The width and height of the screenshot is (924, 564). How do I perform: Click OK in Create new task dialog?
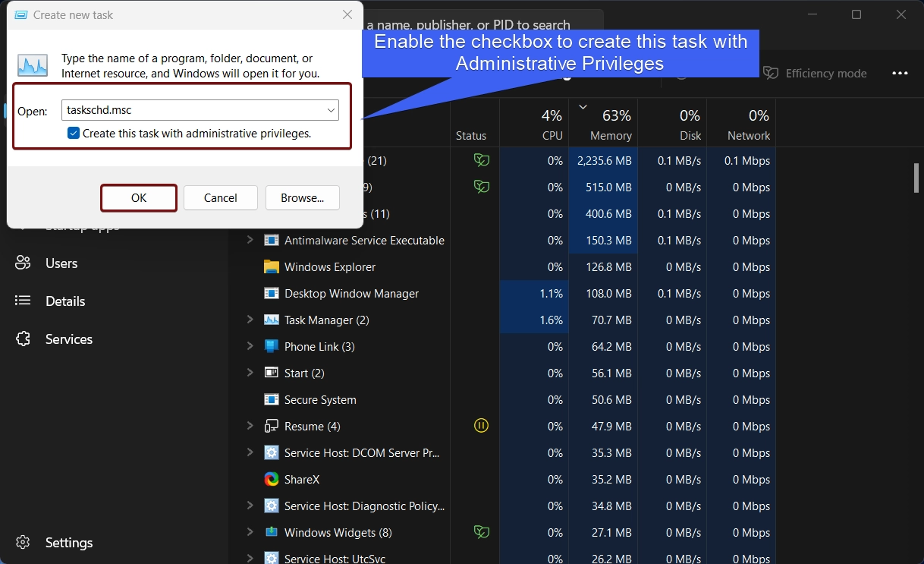139,198
